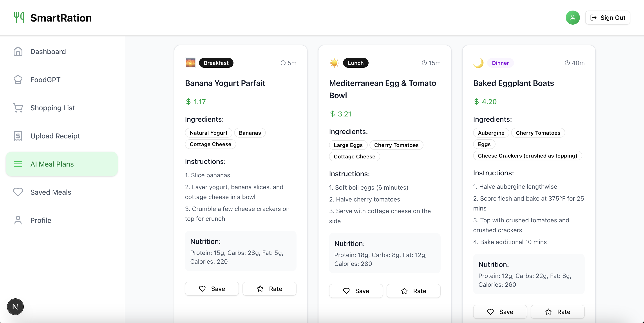Click the round N badge icon

tap(15, 307)
